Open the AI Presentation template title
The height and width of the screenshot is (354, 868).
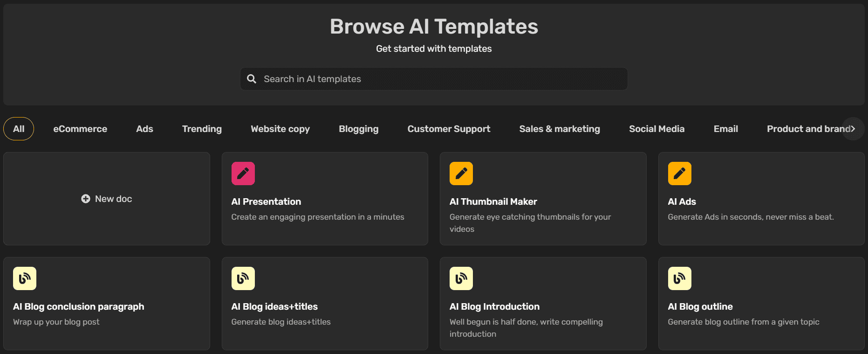pyautogui.click(x=266, y=201)
